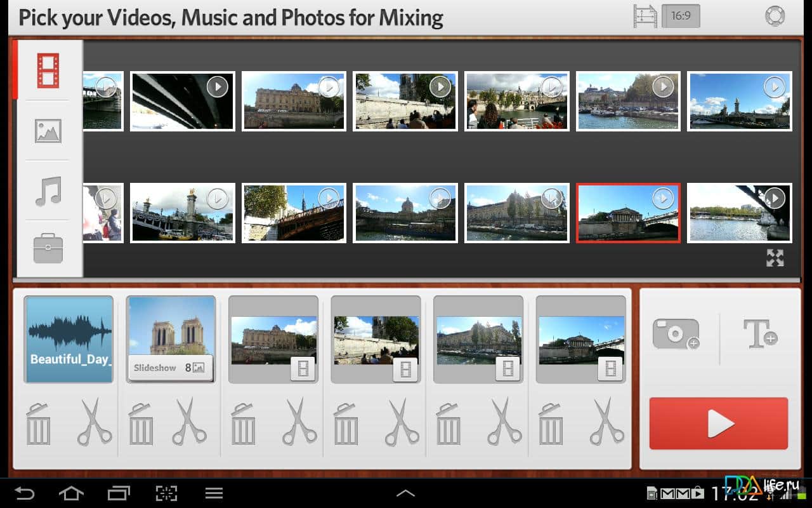Viewport: 812px width, 508px height.
Task: Tap the Android back button
Action: tap(25, 493)
